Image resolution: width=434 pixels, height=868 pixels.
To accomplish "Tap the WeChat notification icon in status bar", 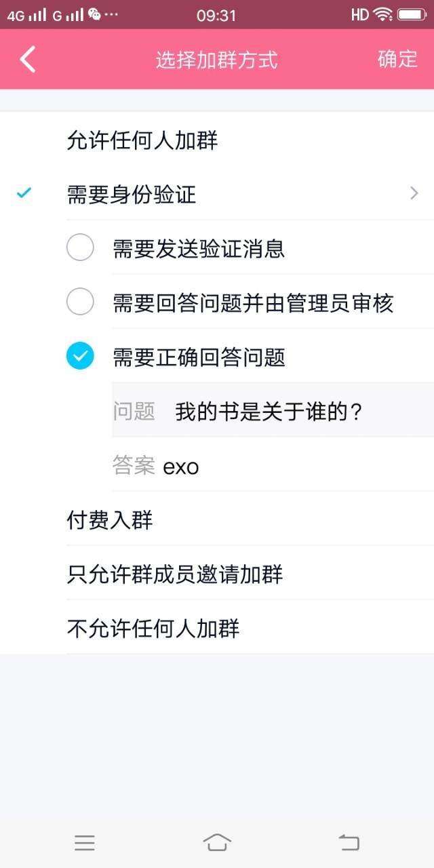I will pos(94,14).
